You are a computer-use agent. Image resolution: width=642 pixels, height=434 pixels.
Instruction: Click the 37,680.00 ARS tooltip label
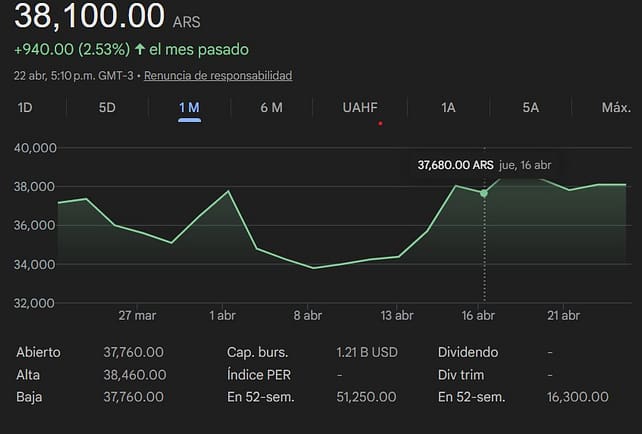point(455,165)
